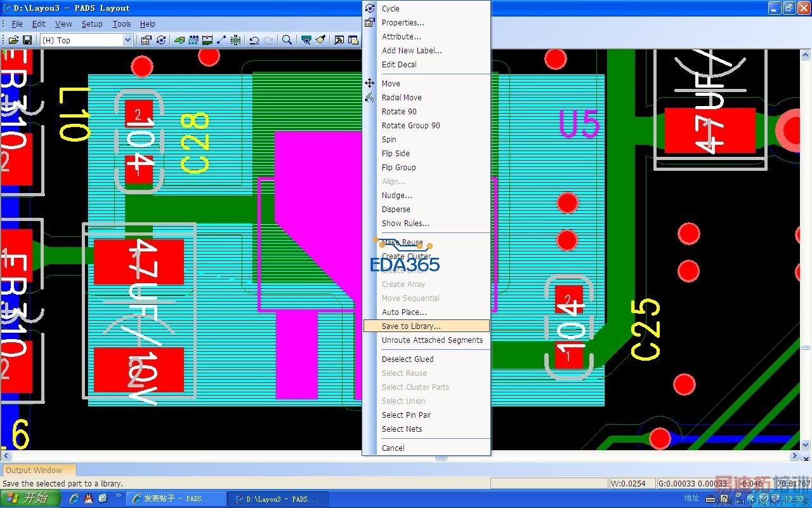This screenshot has width=812, height=508.
Task: Click the Cycle toolbar icon
Action: click(161, 40)
